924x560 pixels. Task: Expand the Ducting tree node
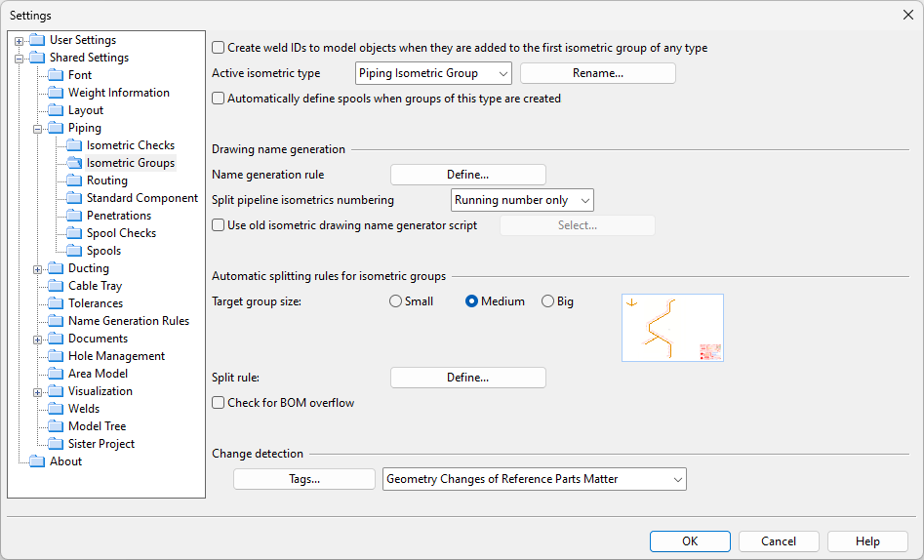pyautogui.click(x=38, y=268)
